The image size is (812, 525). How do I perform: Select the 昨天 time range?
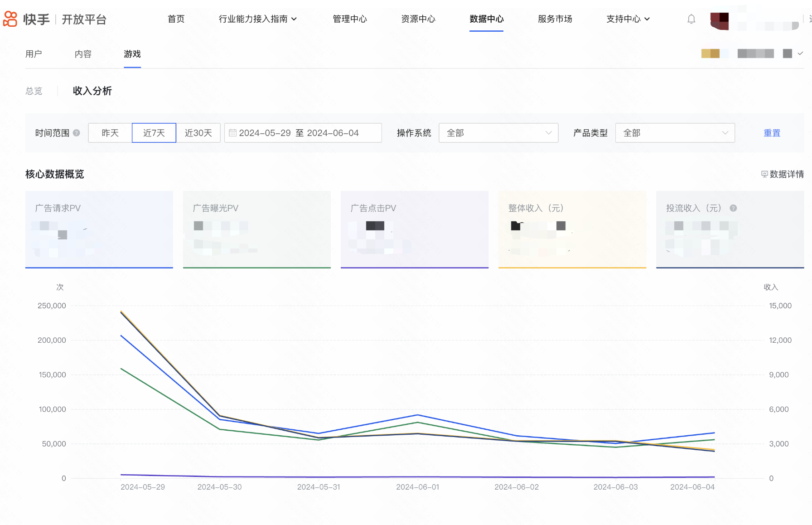click(110, 133)
